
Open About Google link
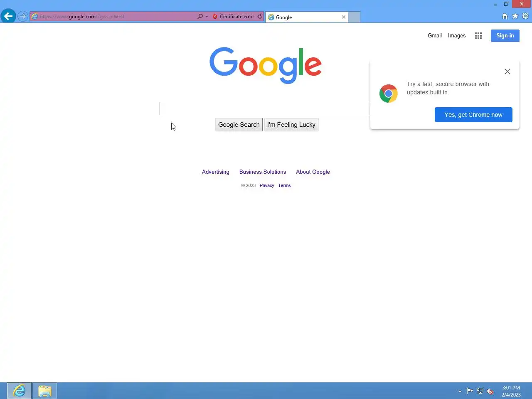313,172
